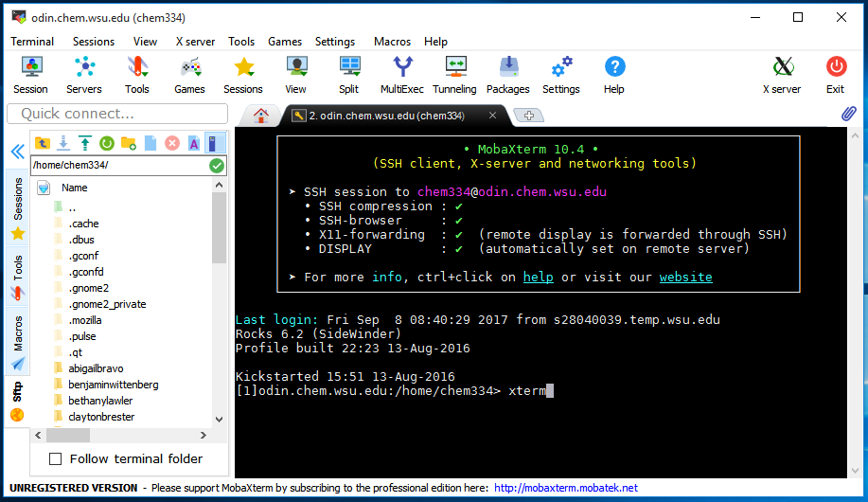Viewport: 868px width, 502px height.
Task: Click the Split terminal toolbar icon
Action: tap(349, 75)
